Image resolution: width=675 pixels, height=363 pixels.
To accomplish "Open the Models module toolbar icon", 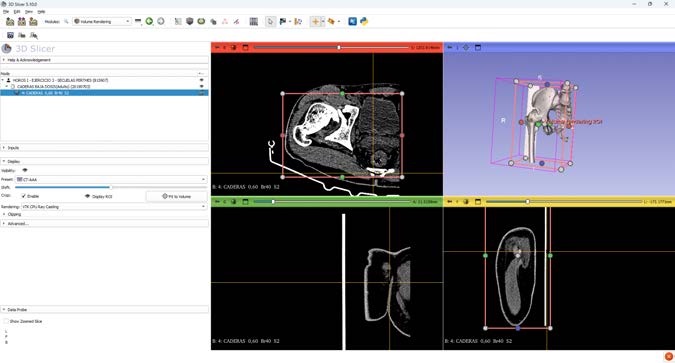I will click(x=213, y=22).
